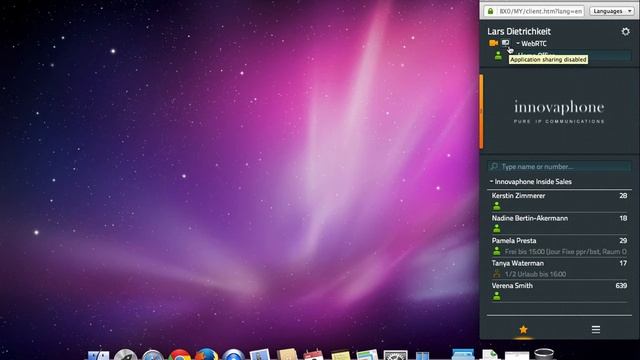
Task: Switch to the list menu tab
Action: (x=596, y=329)
